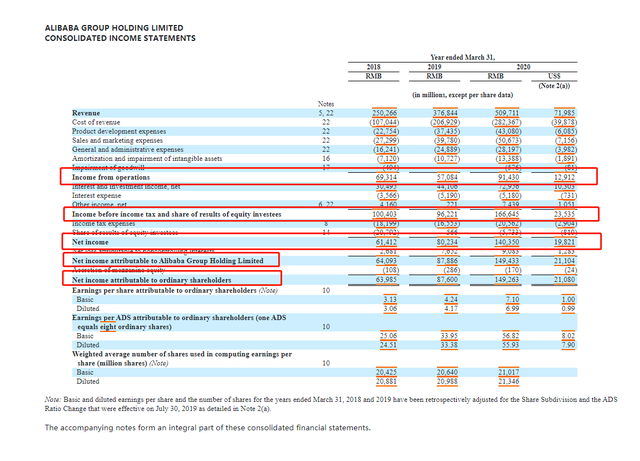Click the 'ALIBABA GROUP HOLDING LIMITED' heading
Image resolution: width=640 pixels, height=461 pixels.
[114, 28]
